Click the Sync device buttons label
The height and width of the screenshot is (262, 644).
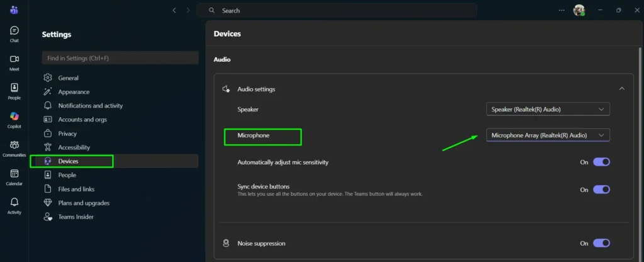pyautogui.click(x=264, y=186)
